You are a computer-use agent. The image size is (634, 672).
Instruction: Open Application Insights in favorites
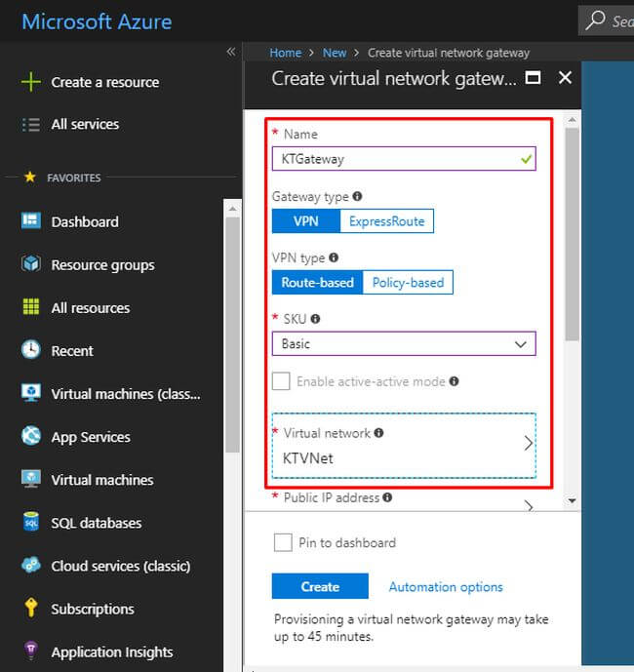[112, 652]
